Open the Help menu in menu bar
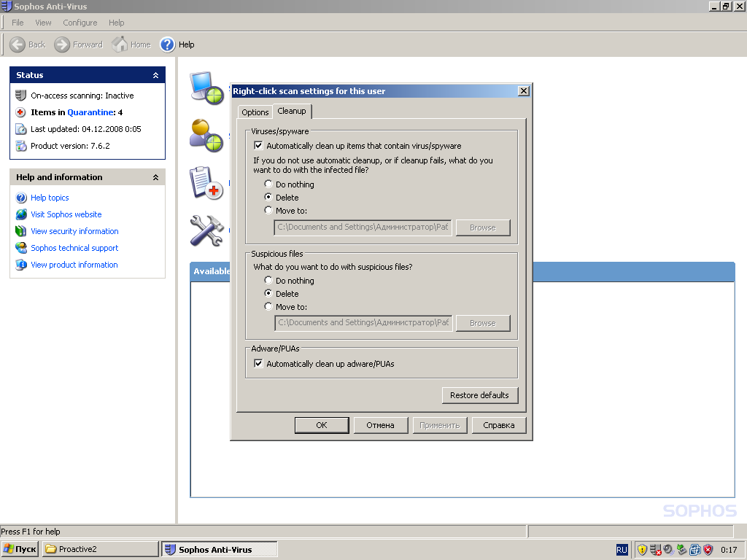Viewport: 747px width, 560px height. [116, 23]
